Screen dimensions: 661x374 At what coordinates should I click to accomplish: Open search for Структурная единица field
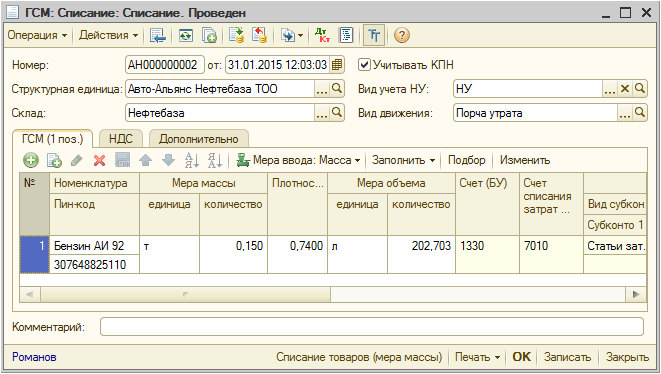(x=337, y=89)
